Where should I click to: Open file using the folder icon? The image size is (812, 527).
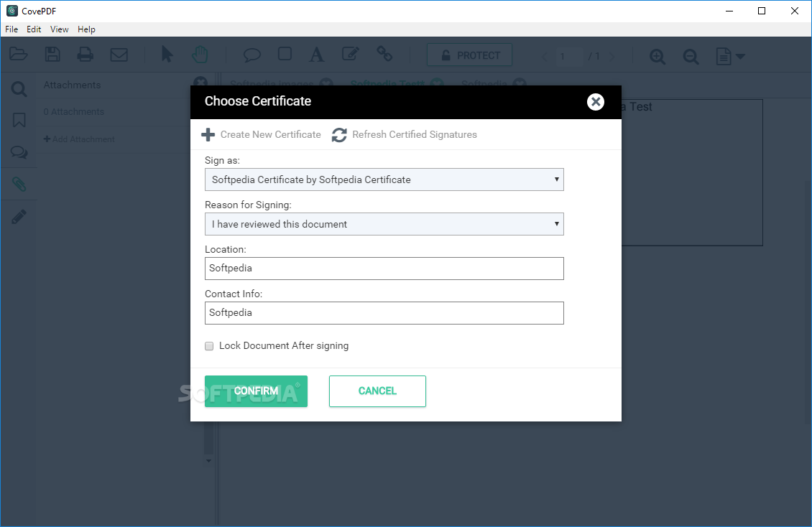click(x=18, y=55)
